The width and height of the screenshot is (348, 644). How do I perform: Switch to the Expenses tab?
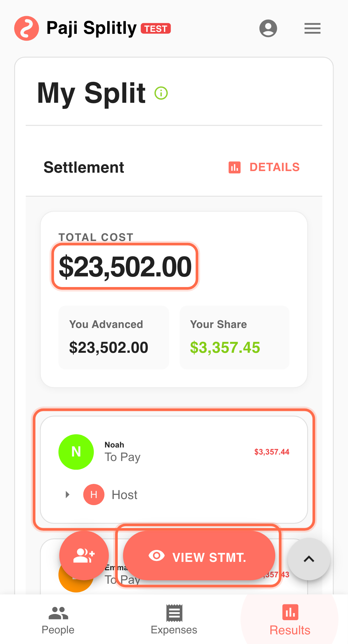[x=174, y=620]
